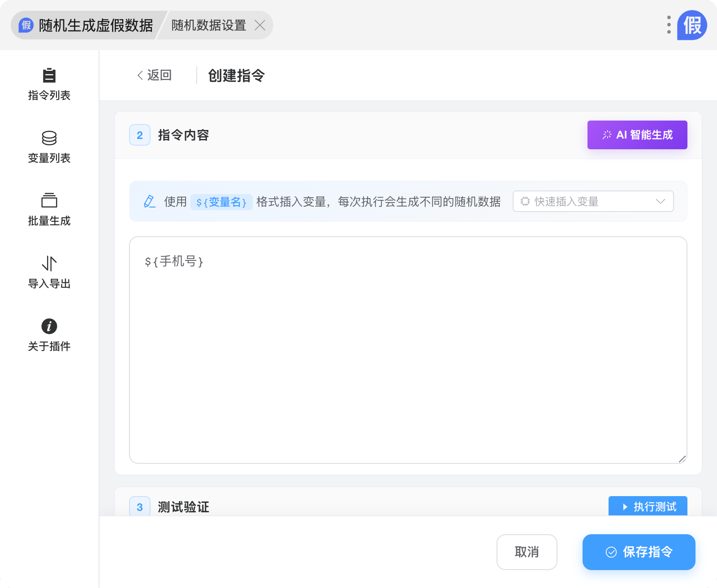Open the 指令列表 clipboard icon
Viewport: 717px width, 588px height.
tap(49, 75)
